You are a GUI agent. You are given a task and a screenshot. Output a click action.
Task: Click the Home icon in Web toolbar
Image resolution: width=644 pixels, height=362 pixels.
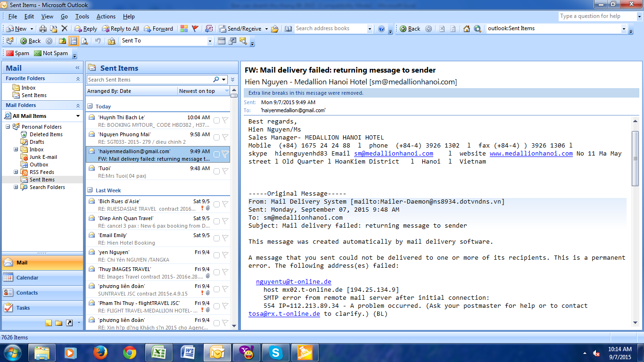467,29
